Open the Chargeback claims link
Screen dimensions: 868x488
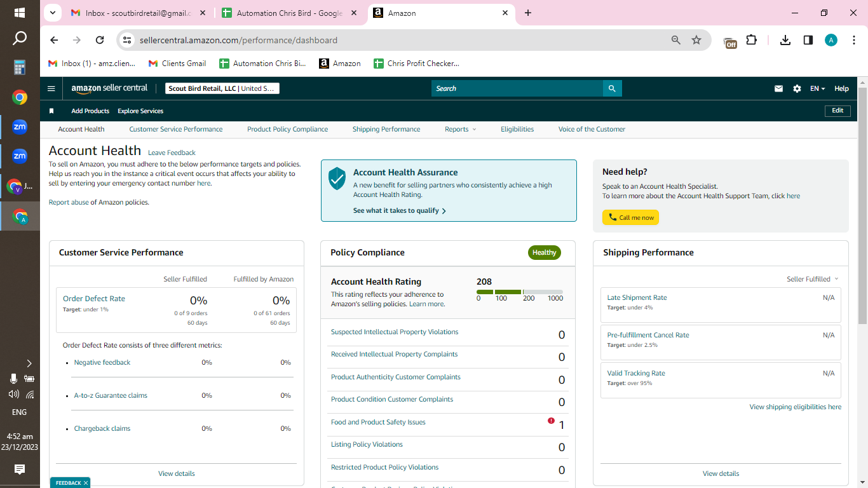coord(102,428)
